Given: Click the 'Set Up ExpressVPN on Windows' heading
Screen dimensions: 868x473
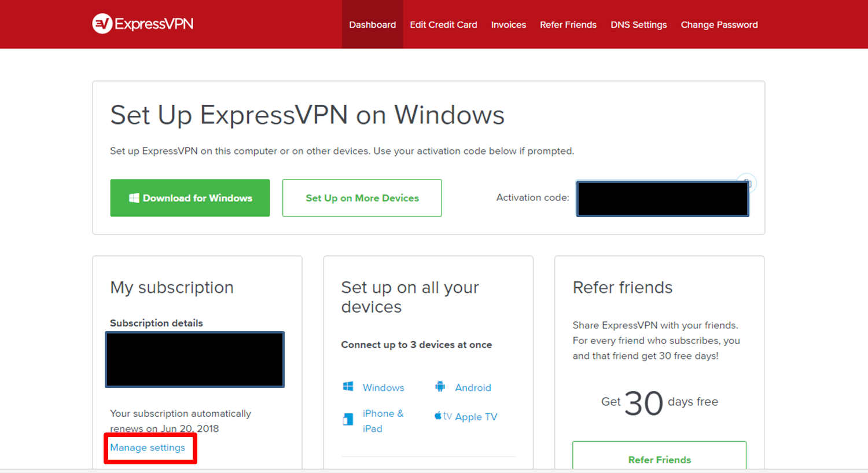Looking at the screenshot, I should click(x=307, y=115).
